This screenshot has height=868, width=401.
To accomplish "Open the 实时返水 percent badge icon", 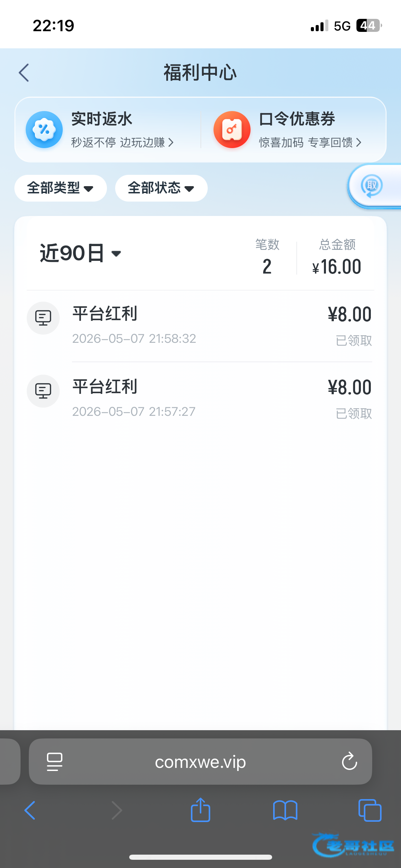I will (44, 130).
